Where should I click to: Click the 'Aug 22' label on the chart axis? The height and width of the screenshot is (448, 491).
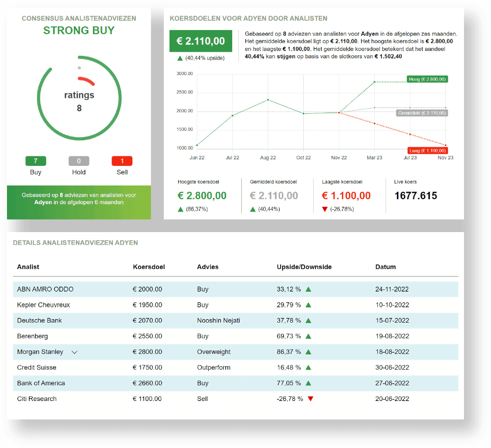(x=268, y=158)
